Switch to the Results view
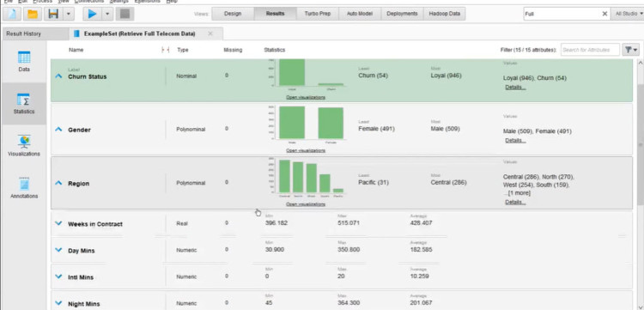The image size is (644, 310). click(x=275, y=14)
